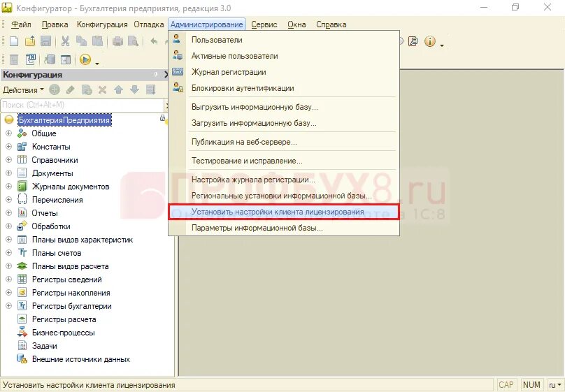Expand the Общие tree node
565x392 pixels.
coord(8,133)
